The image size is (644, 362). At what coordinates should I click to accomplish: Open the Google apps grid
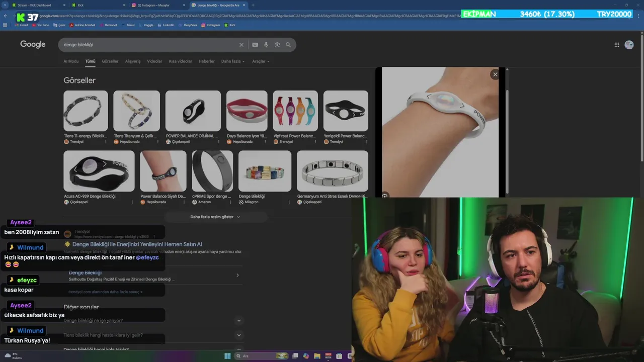click(x=617, y=45)
